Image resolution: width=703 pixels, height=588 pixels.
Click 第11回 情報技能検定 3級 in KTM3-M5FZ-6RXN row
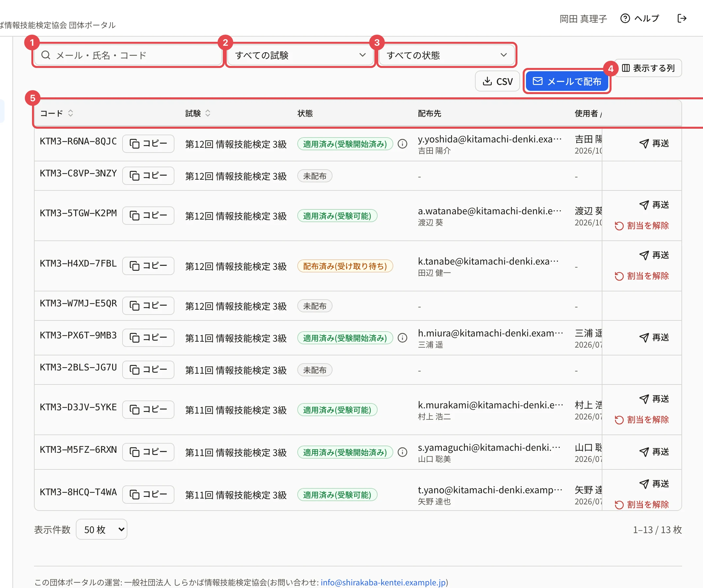[236, 453]
